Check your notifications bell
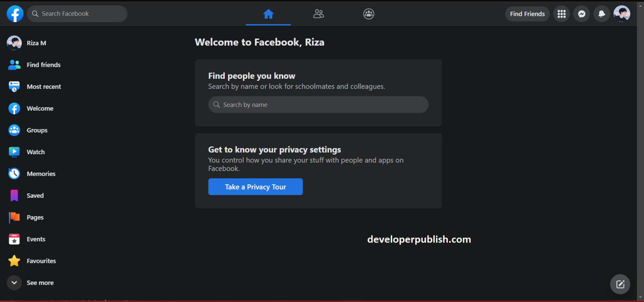 coord(602,14)
